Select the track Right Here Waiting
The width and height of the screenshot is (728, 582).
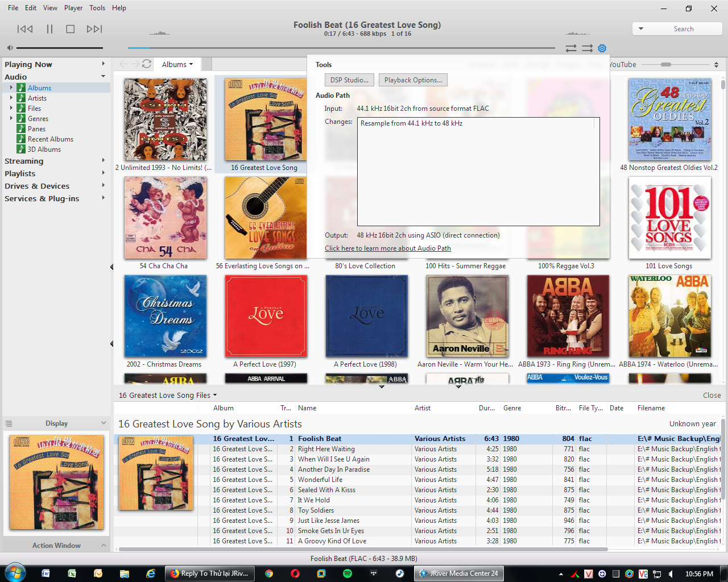(x=326, y=449)
